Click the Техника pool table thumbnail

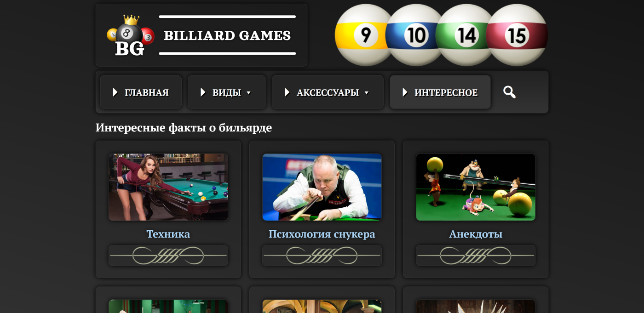[x=168, y=187]
